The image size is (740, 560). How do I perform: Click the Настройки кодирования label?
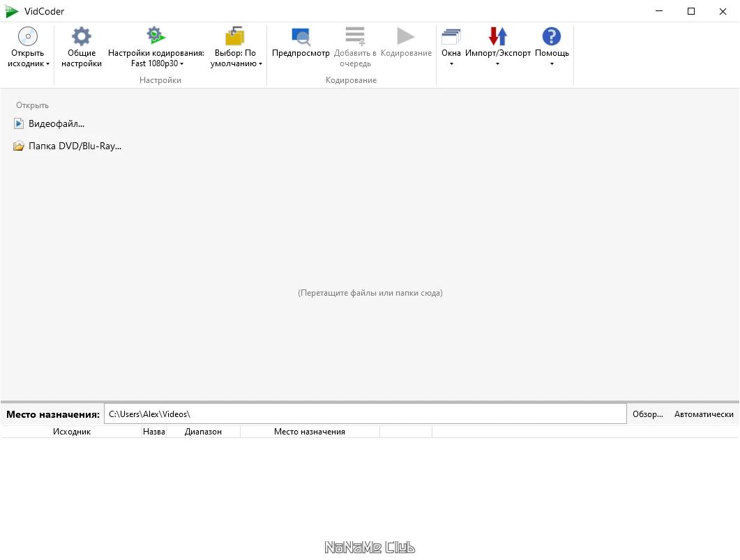[156, 53]
